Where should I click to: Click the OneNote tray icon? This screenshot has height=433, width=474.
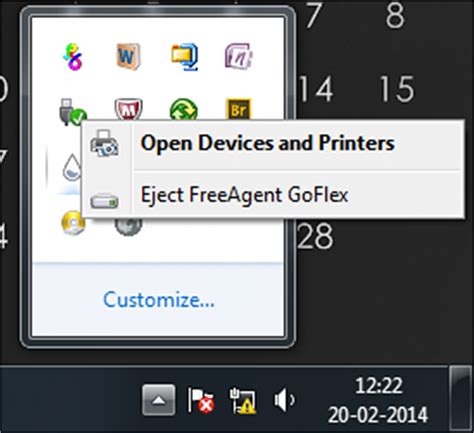click(239, 56)
